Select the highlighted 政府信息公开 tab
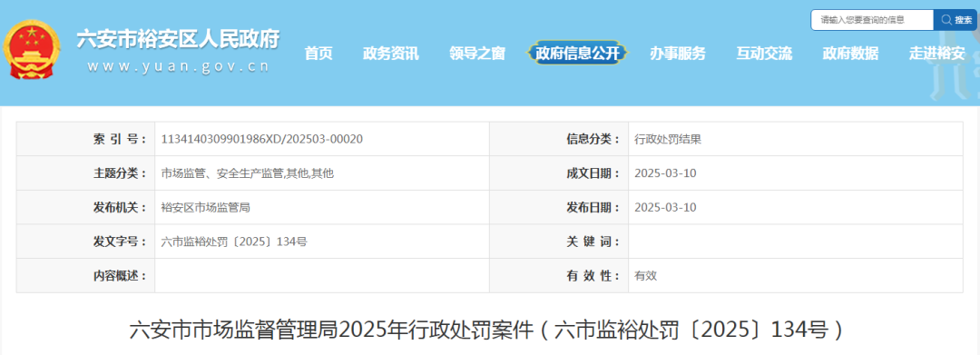This screenshot has height=355, width=980. tap(577, 54)
